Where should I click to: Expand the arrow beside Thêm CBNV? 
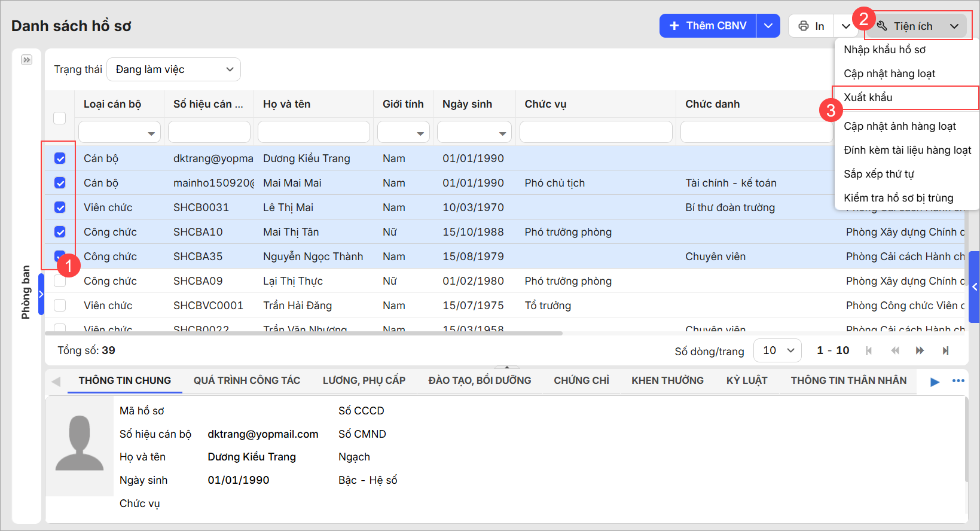tap(768, 26)
